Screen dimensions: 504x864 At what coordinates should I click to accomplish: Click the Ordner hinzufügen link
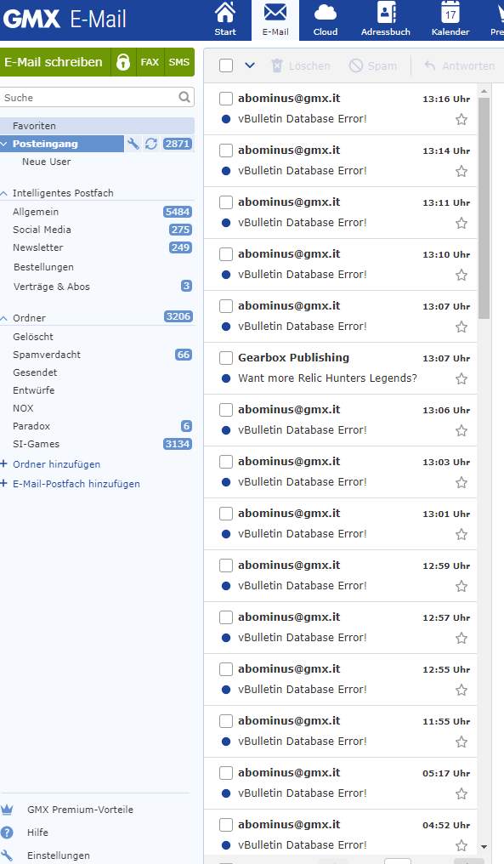[x=56, y=464]
